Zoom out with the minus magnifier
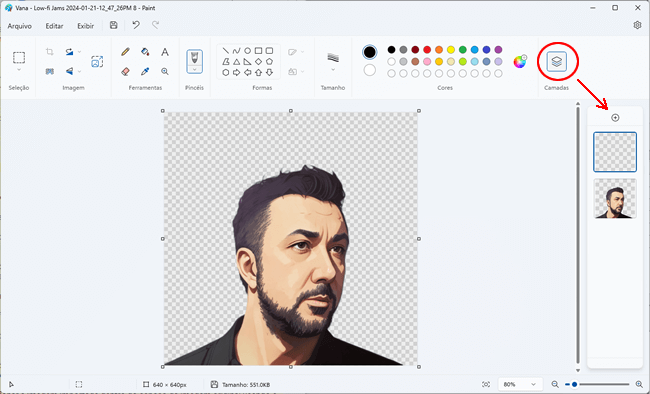 point(555,384)
